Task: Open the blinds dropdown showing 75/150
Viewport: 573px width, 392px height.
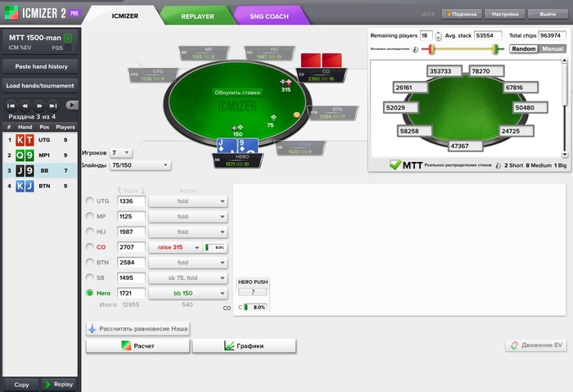Action: point(140,165)
